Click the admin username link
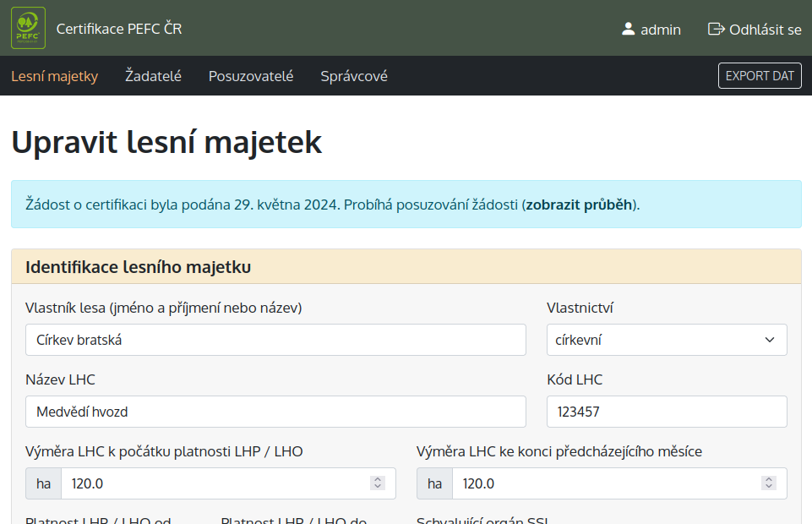 [660, 30]
